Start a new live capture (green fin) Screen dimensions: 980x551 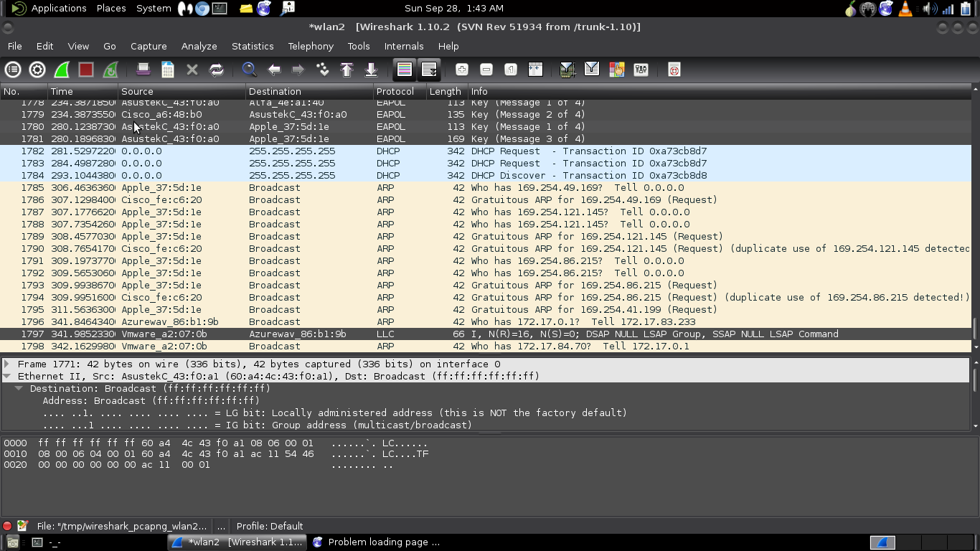tap(62, 70)
